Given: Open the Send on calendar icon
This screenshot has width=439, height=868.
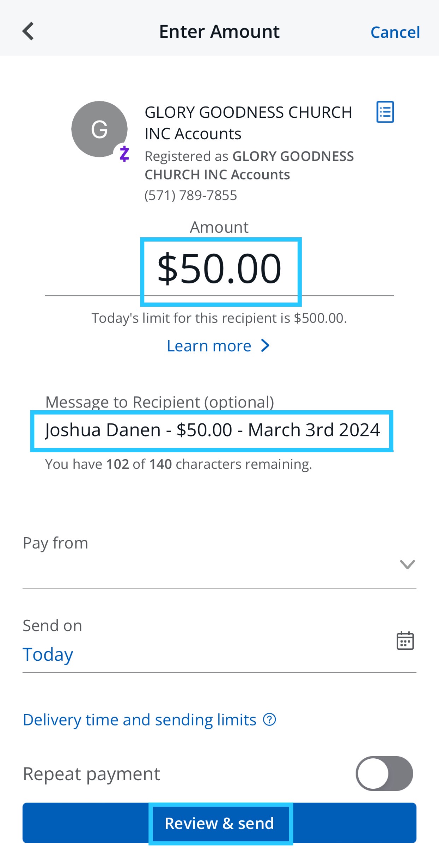Looking at the screenshot, I should [405, 641].
